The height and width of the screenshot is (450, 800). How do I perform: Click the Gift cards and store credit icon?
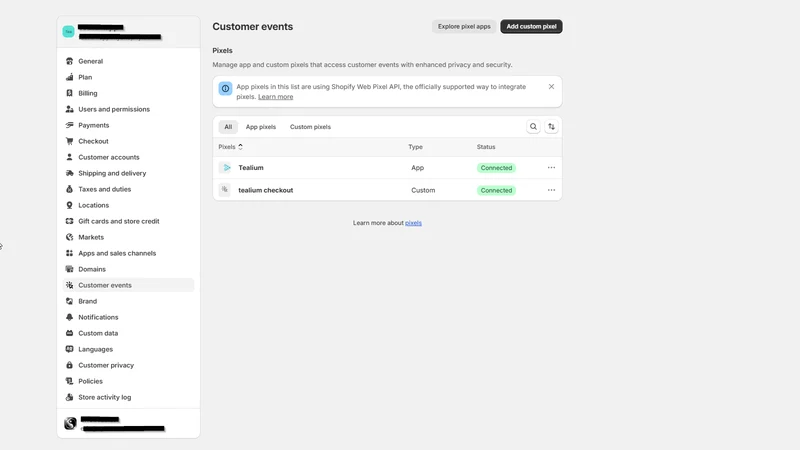point(69,221)
